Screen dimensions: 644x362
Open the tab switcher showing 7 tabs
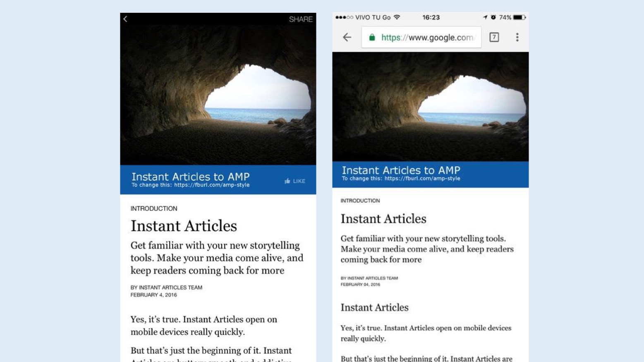pos(494,37)
